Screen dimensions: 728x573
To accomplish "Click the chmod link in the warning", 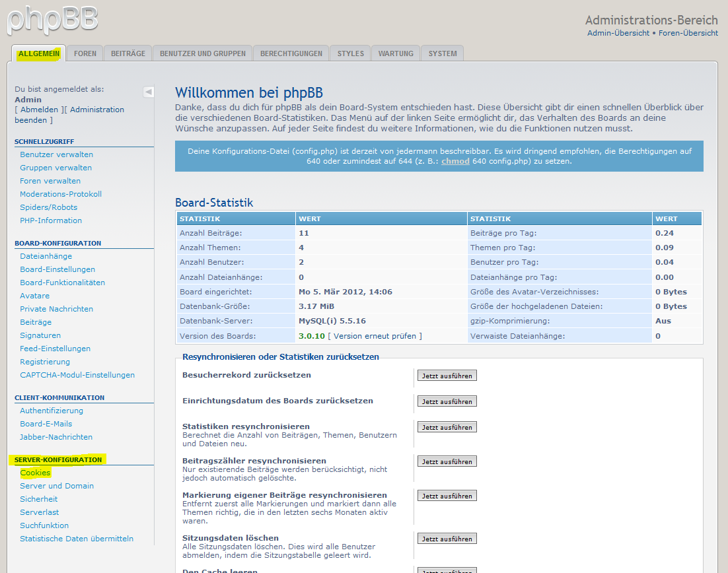I will tap(455, 161).
